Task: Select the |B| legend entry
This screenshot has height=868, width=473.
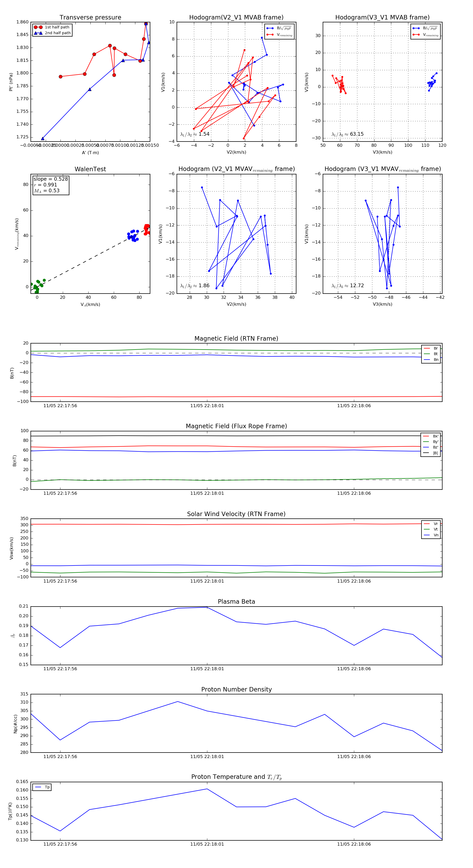Action: [x=431, y=453]
